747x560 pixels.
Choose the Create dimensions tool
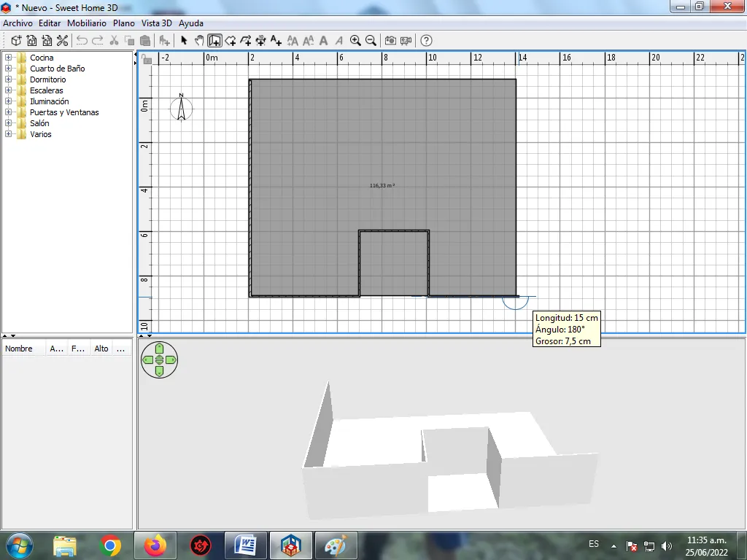[x=260, y=41]
